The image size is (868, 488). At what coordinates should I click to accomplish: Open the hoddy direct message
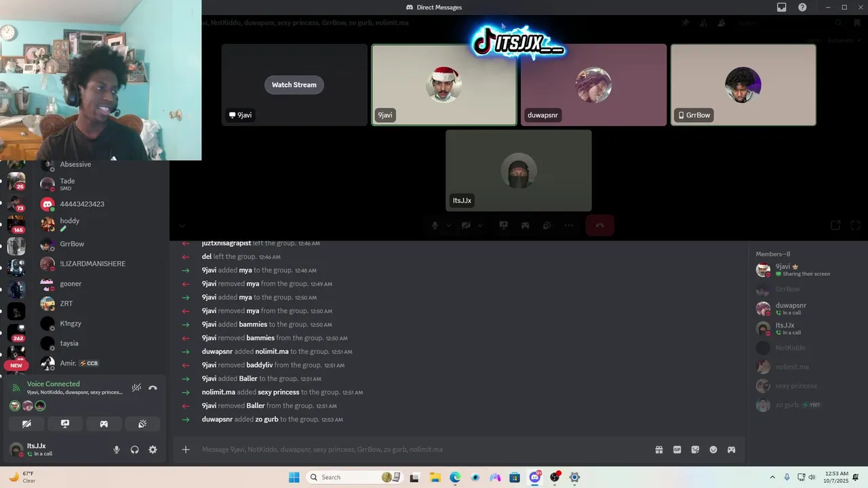[101, 224]
